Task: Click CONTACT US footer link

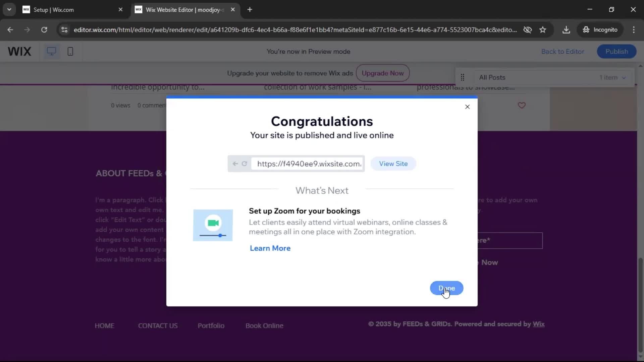Action: pos(158,326)
